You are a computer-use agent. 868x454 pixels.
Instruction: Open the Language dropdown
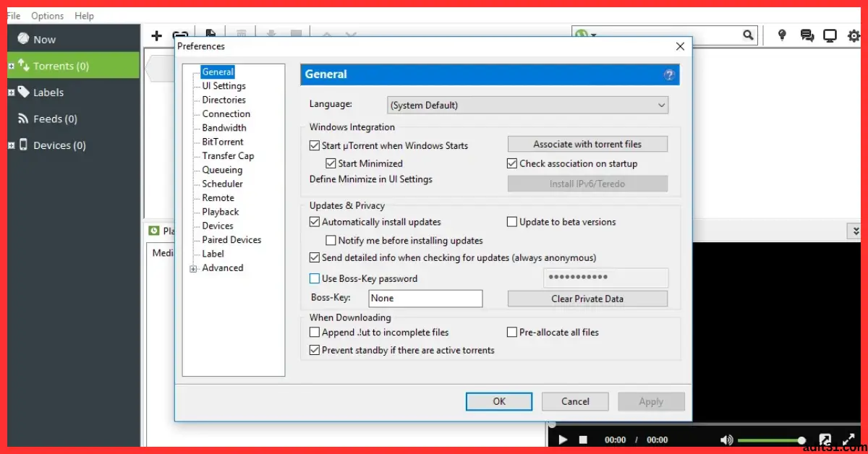pyautogui.click(x=527, y=105)
